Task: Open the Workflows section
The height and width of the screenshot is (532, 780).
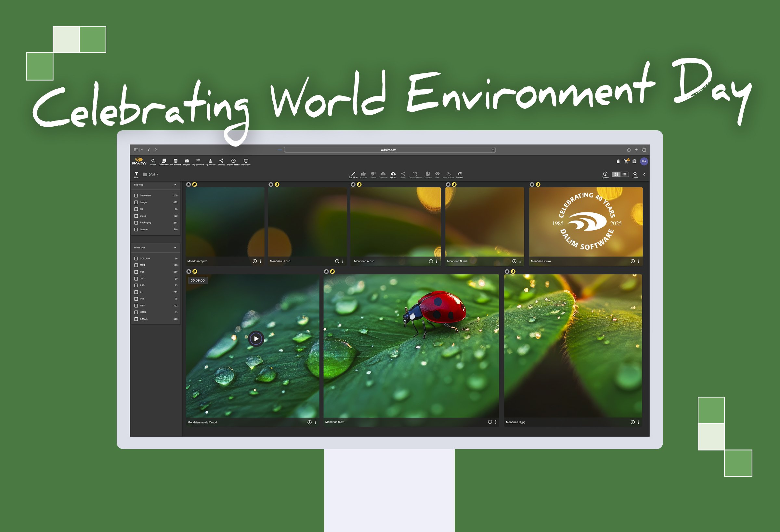Action: coord(246,162)
